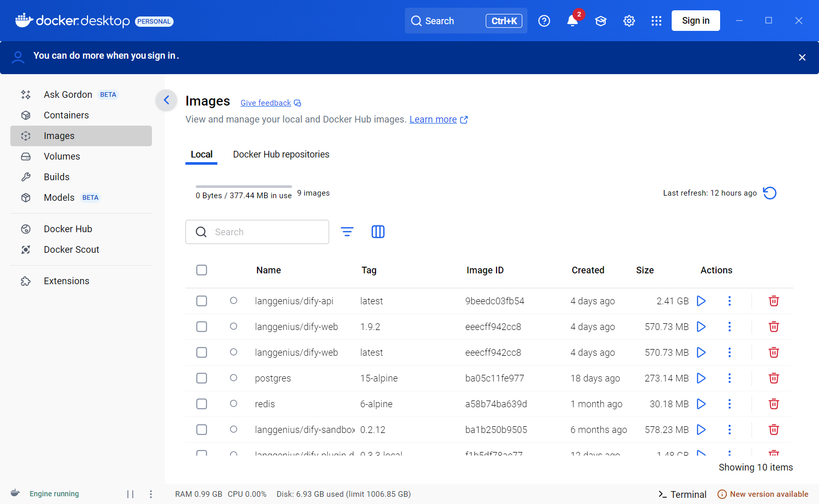The image size is (819, 504).
Task: Open the Terminal panel
Action: pos(682,494)
